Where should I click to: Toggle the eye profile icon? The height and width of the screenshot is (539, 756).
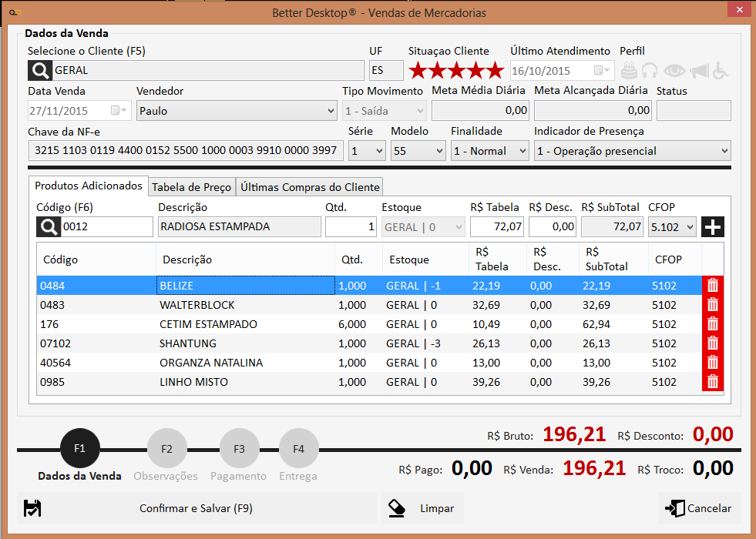(x=674, y=71)
